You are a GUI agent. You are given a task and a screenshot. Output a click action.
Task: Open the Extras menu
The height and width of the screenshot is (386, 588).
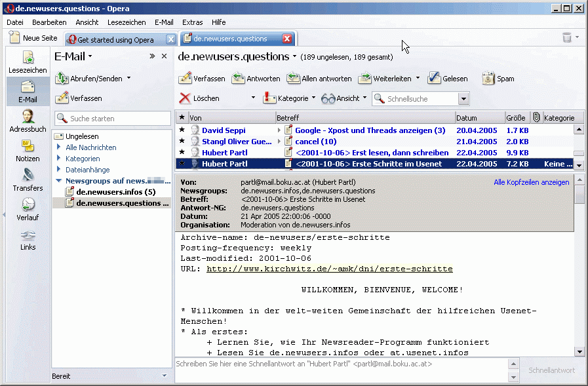(192, 22)
